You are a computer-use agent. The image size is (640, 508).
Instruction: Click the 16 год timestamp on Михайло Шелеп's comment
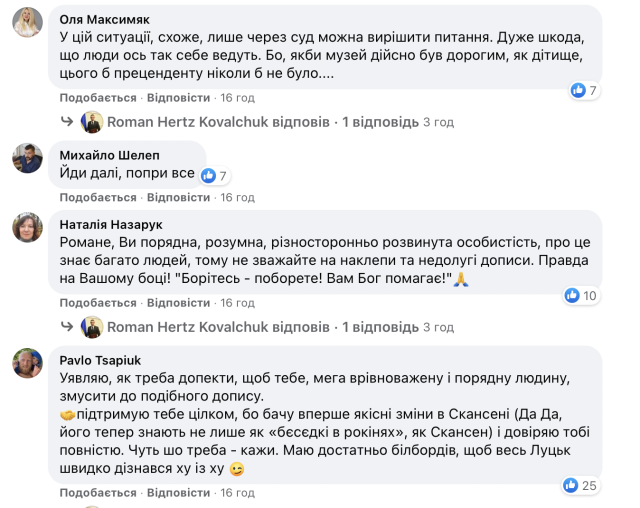click(x=238, y=198)
